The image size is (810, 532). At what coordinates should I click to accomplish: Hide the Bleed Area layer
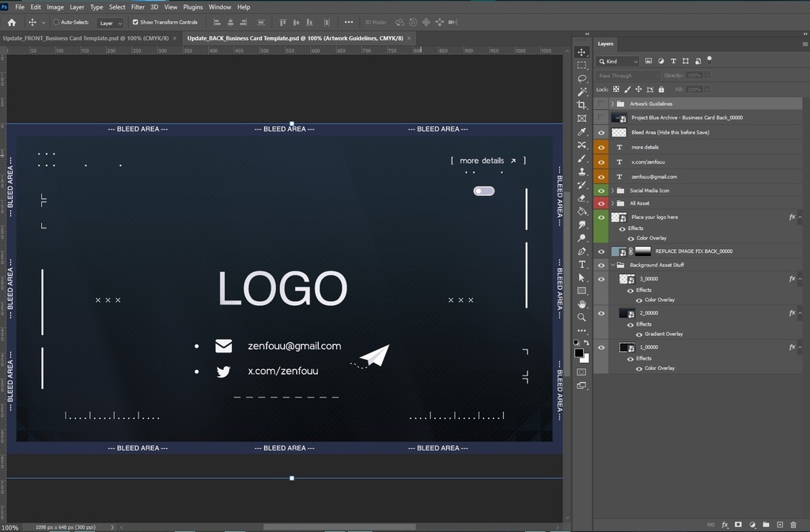click(x=601, y=133)
